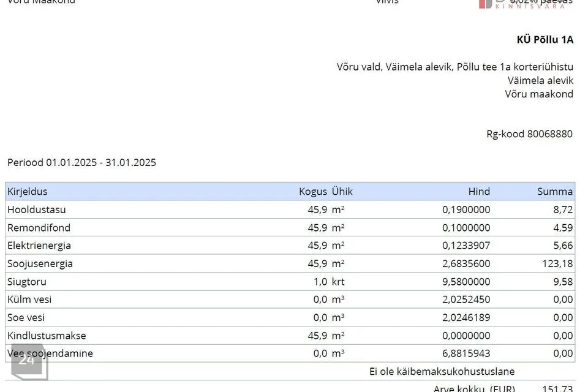
Task: Select the Rg-kood 80068880 text
Action: tap(530, 134)
